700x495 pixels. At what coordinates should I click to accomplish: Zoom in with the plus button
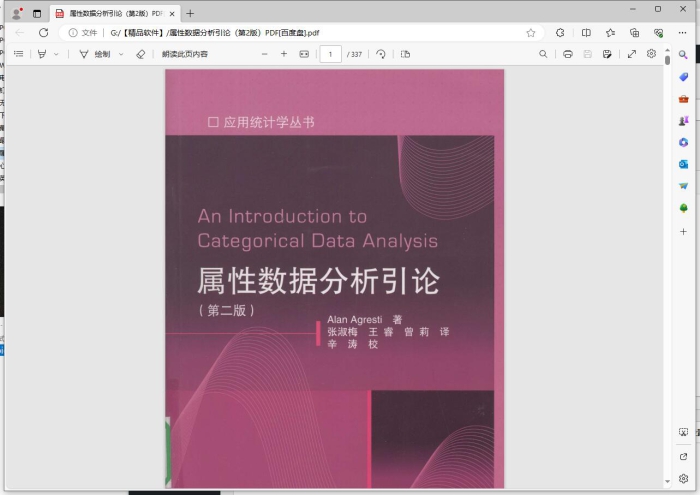click(284, 54)
